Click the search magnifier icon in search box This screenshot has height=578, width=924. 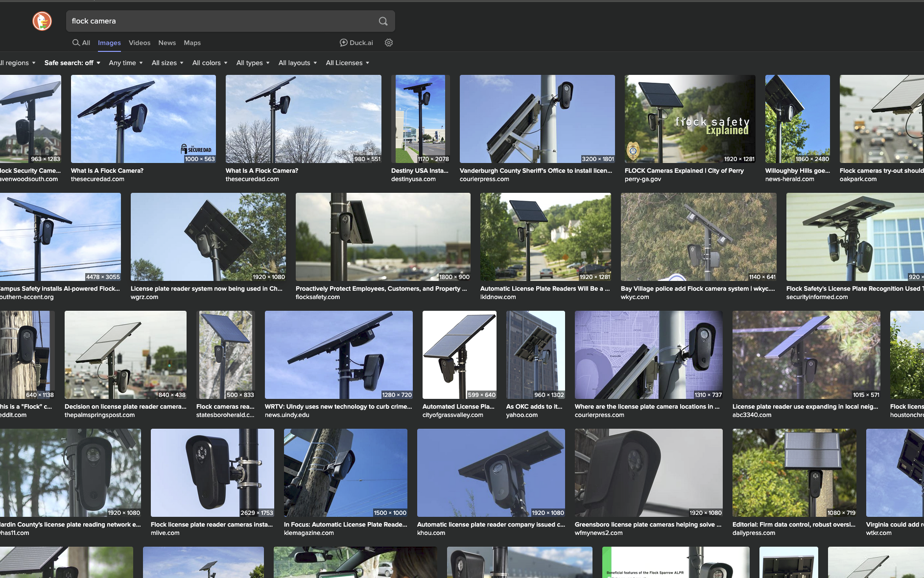pos(383,21)
